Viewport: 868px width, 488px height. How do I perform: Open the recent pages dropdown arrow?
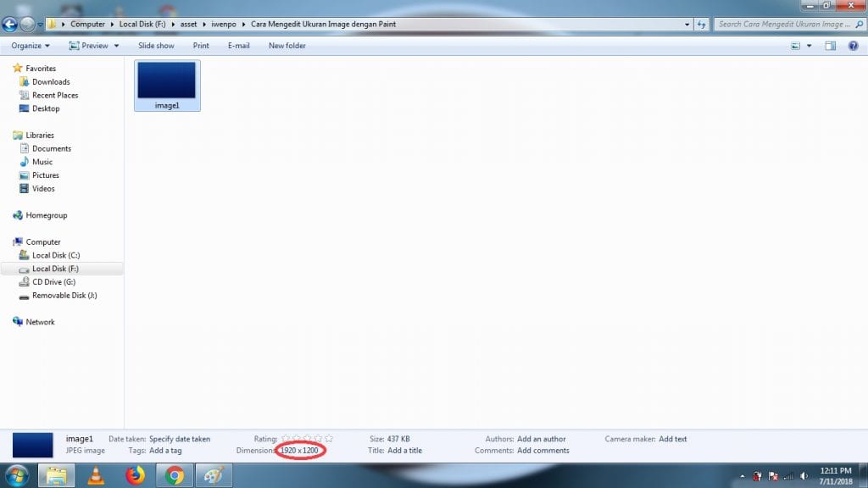pos(40,25)
